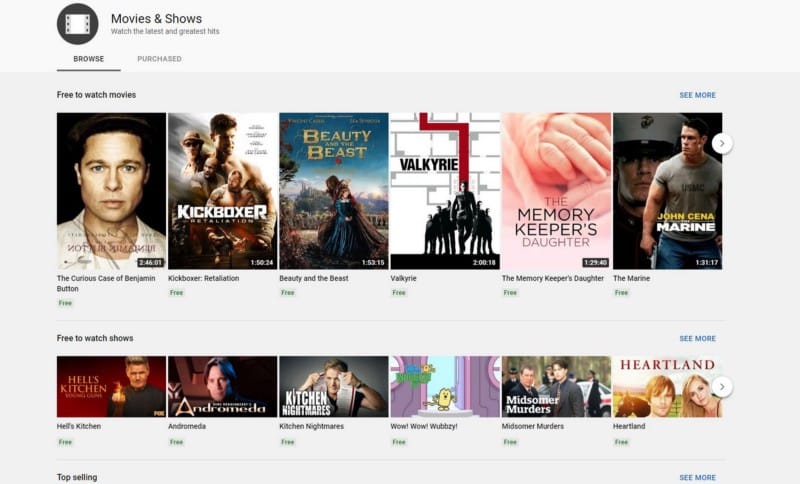Click the Heartland title text
Viewport: 800px width, 484px height.
(629, 426)
